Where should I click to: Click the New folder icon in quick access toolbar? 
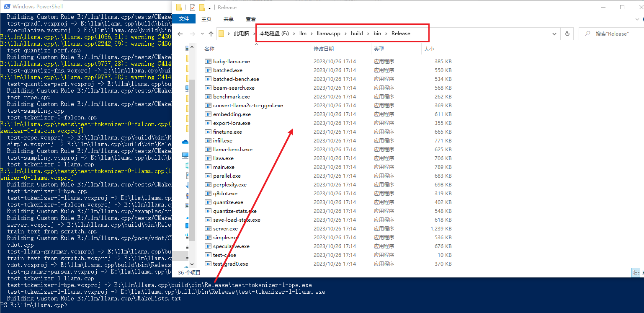[202, 7]
